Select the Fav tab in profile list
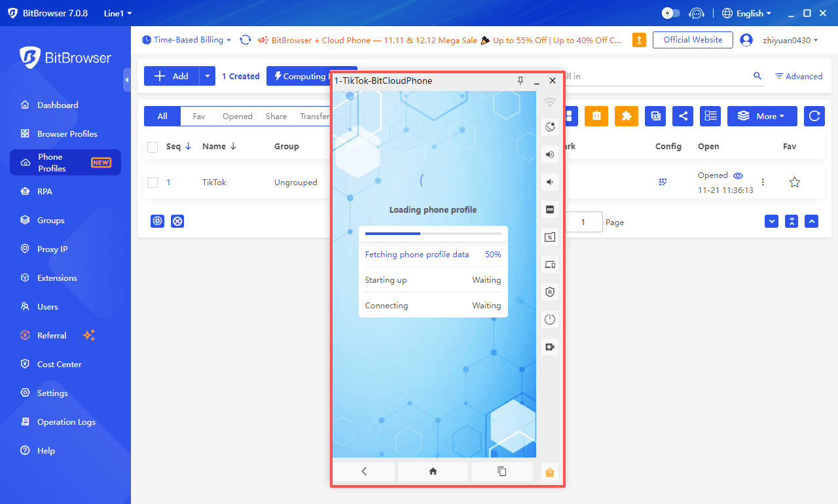 click(198, 116)
